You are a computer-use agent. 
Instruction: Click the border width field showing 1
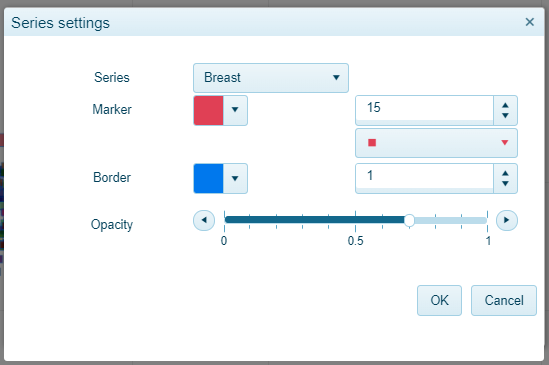(x=424, y=178)
